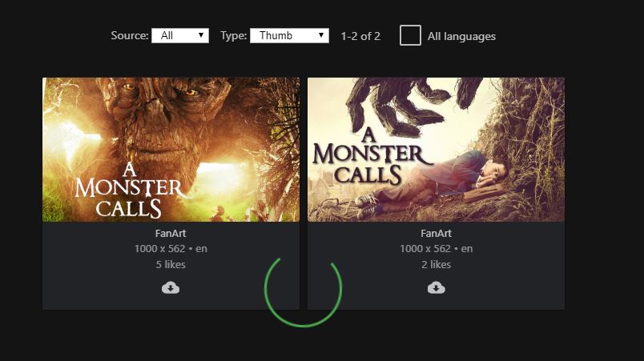644x361 pixels.
Task: Open the Source dropdown set to All
Action: pos(180,36)
